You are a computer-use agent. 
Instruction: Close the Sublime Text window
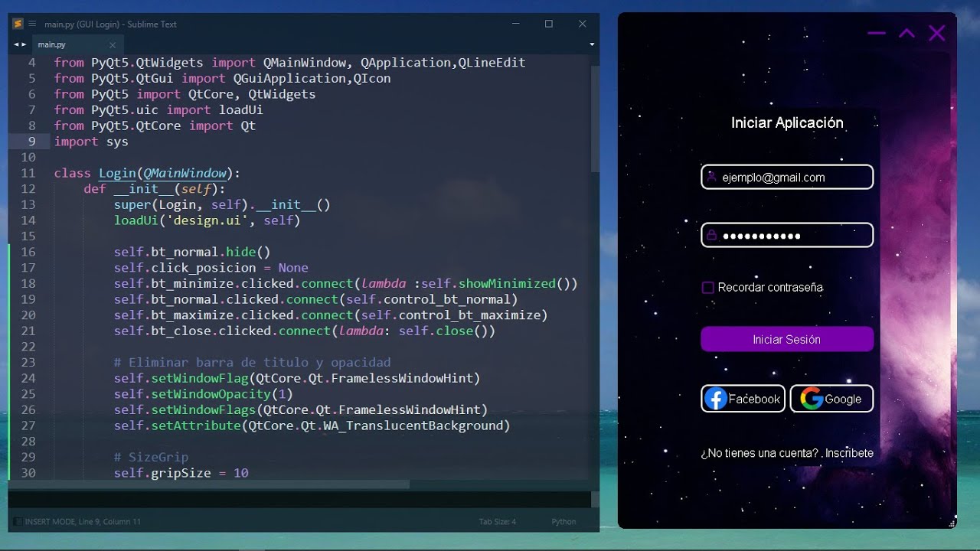pyautogui.click(x=583, y=24)
